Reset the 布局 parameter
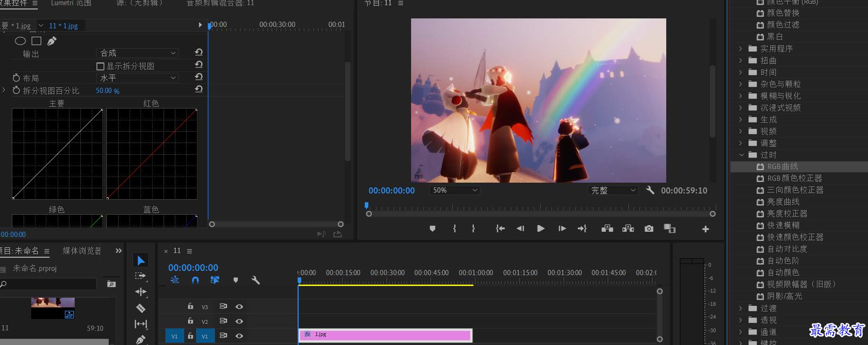The image size is (868, 345). pos(199,77)
